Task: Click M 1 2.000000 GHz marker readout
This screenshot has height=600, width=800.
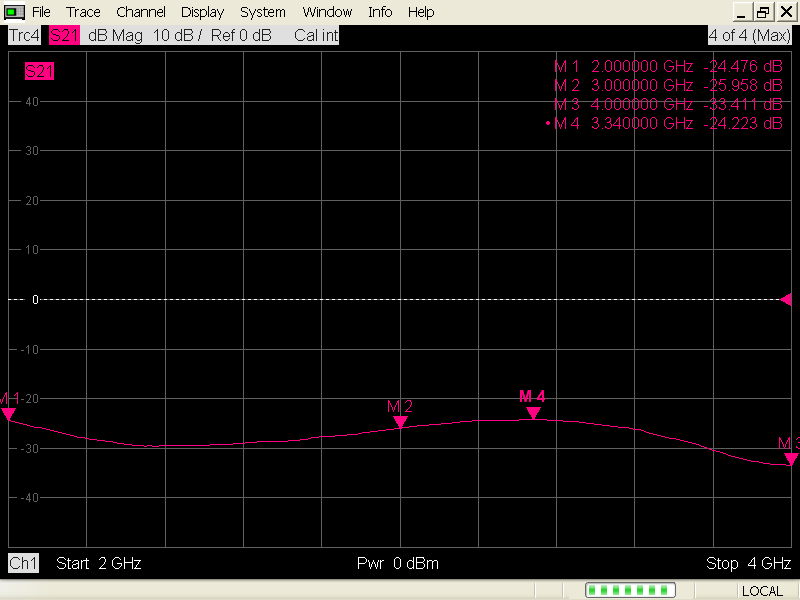Action: (668, 66)
